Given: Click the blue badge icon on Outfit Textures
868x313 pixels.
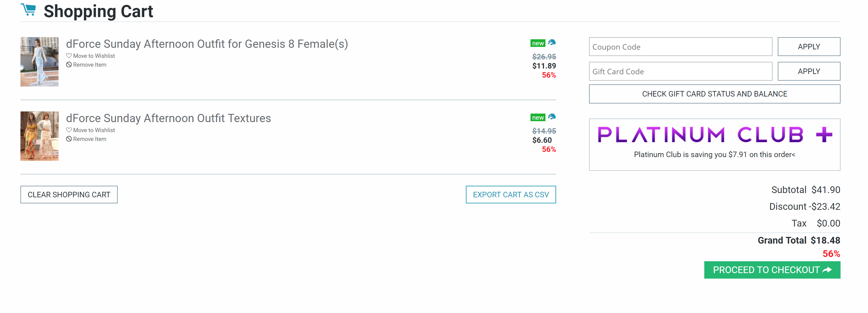Looking at the screenshot, I should (x=552, y=117).
